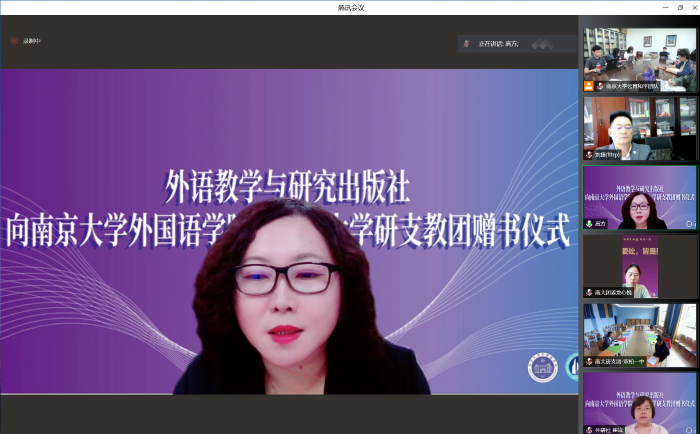Minimize the Tencent Meeting window
The width and height of the screenshot is (700, 434).
coord(666,8)
